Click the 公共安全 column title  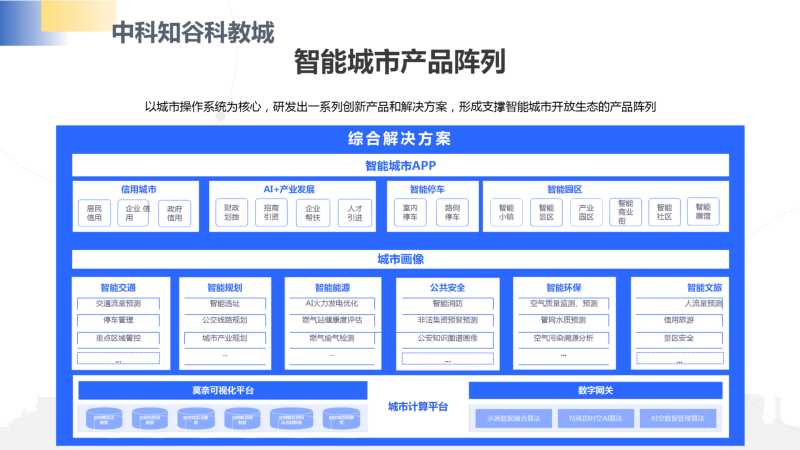tap(447, 288)
